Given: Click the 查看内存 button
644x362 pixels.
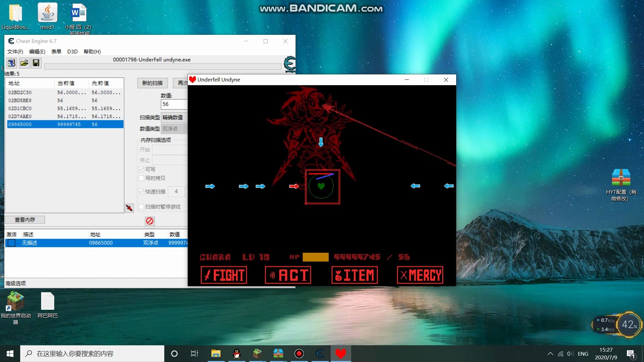Looking at the screenshot, I should pos(25,220).
